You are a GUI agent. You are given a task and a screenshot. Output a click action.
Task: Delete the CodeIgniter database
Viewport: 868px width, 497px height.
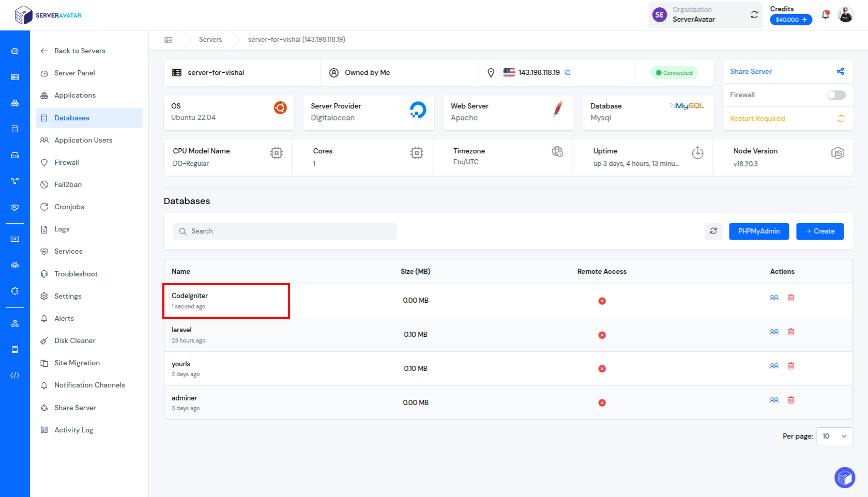click(x=791, y=298)
